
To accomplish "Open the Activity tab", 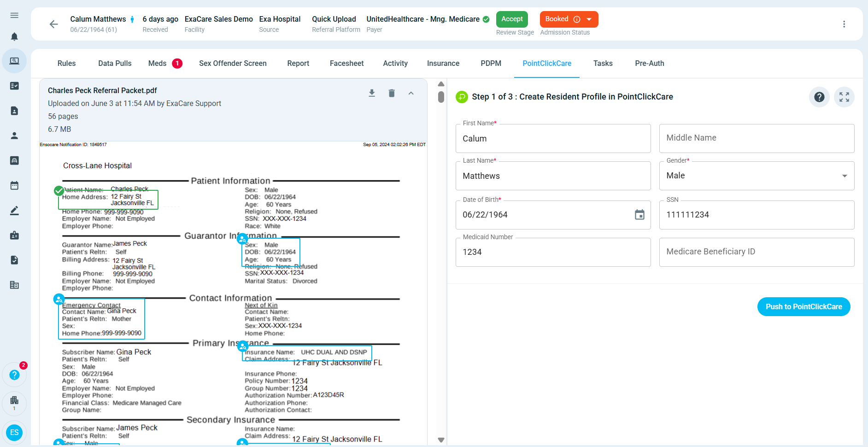I will pos(395,64).
